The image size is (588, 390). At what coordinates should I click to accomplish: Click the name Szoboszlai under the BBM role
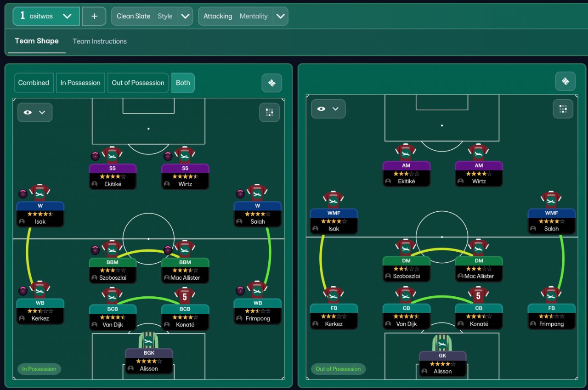click(113, 278)
